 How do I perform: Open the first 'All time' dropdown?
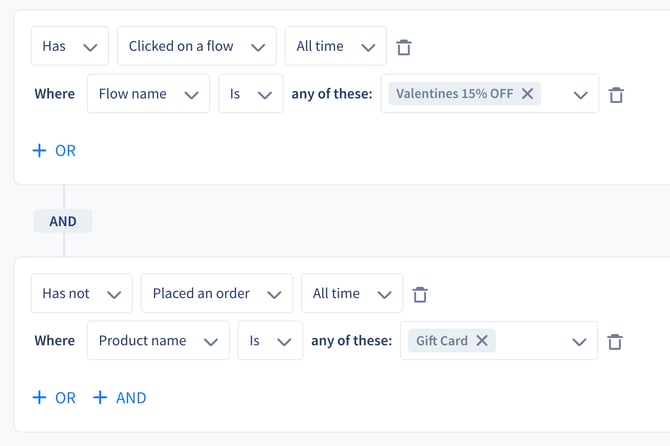click(336, 46)
